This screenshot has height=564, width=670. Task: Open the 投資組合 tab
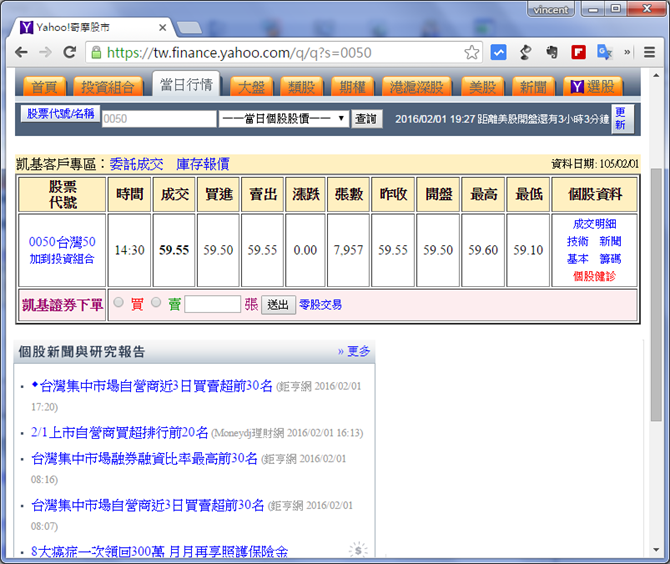[108, 87]
